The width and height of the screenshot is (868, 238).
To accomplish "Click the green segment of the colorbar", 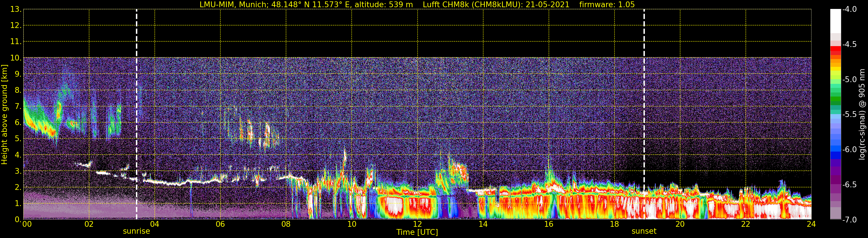I will 836,99.
